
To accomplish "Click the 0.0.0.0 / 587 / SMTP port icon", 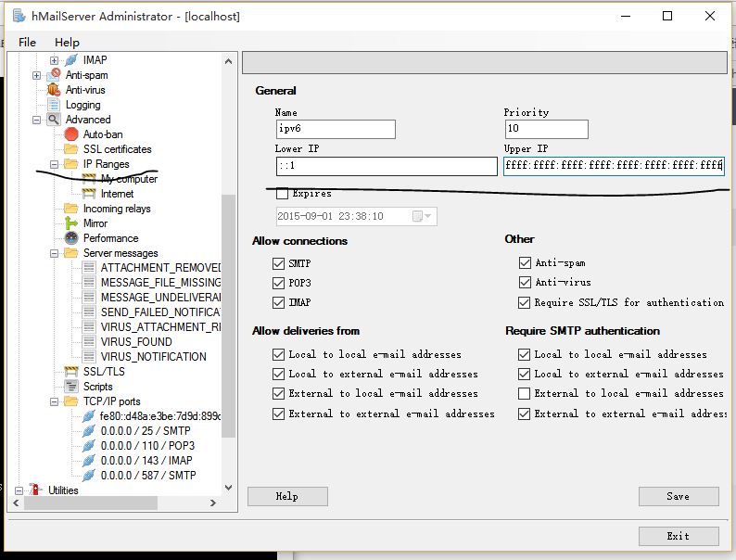I will point(89,475).
